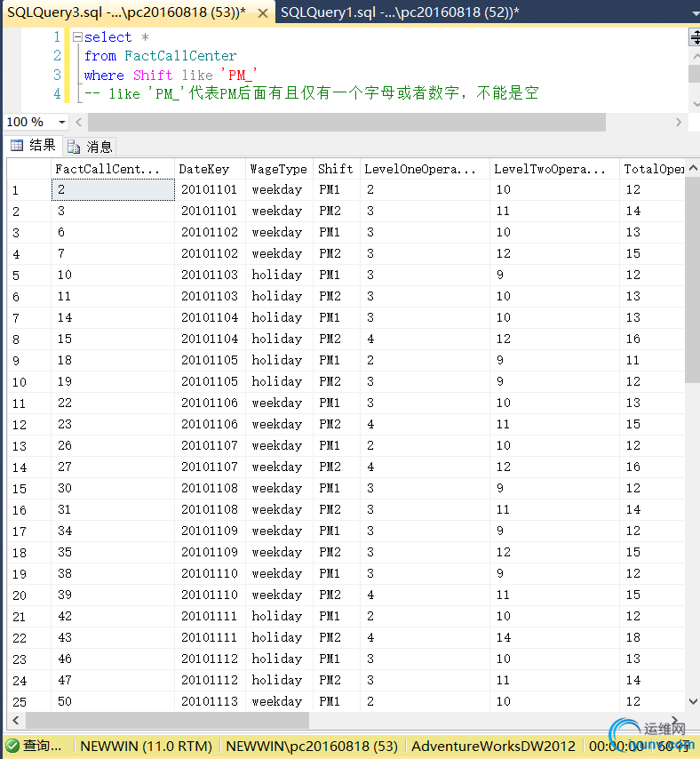Click TotalOper cell 18 in row 22
This screenshot has width=700, height=759.
pos(652,637)
